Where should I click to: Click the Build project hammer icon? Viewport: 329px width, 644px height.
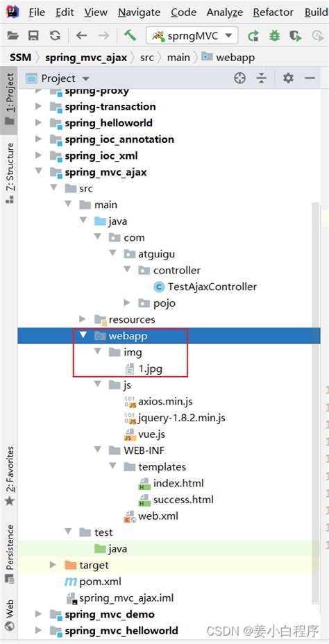pyautogui.click(x=130, y=35)
